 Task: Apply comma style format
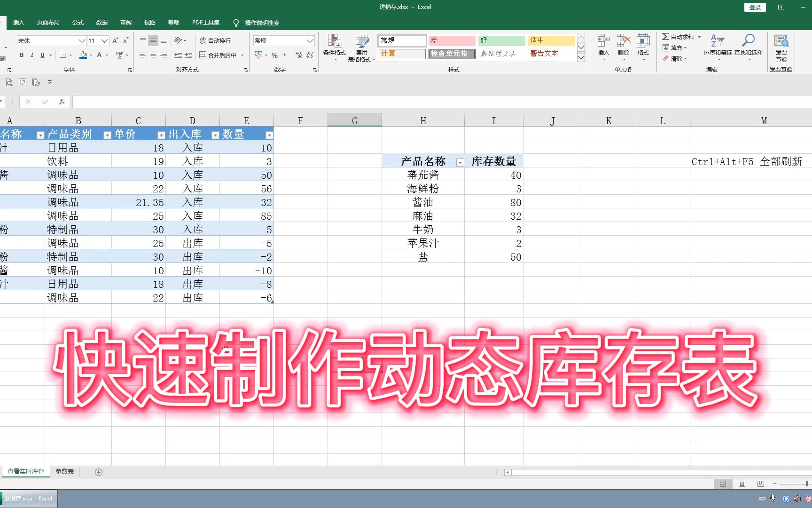285,55
